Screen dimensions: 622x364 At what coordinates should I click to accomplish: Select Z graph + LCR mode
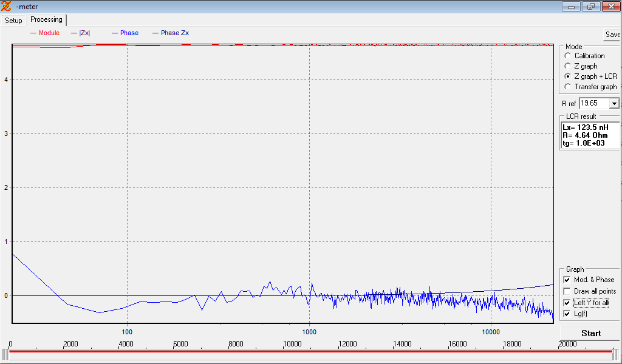click(568, 76)
